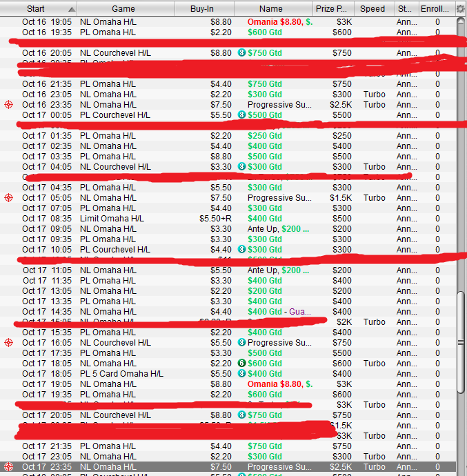Select Oct 17 13:35 PL Omaha H/L row
The width and height of the screenshot is (467, 476).
click(x=228, y=301)
